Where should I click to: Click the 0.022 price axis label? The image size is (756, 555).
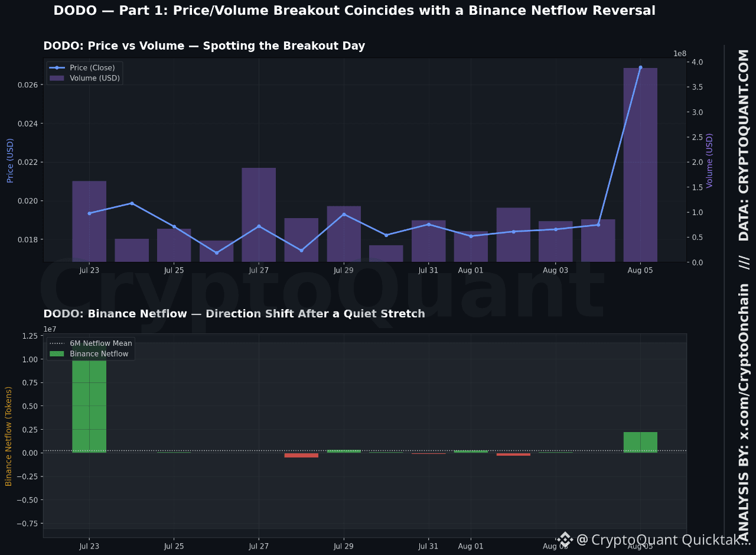(28, 163)
